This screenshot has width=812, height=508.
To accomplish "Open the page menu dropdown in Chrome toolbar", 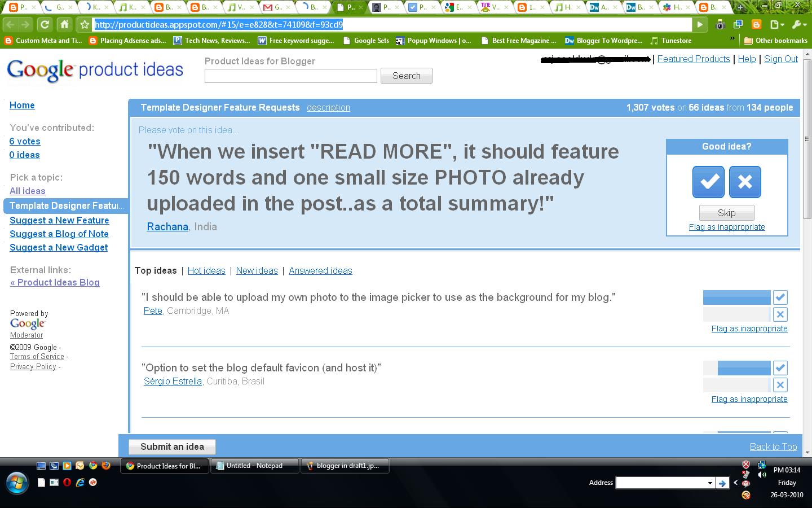I will pos(777,24).
